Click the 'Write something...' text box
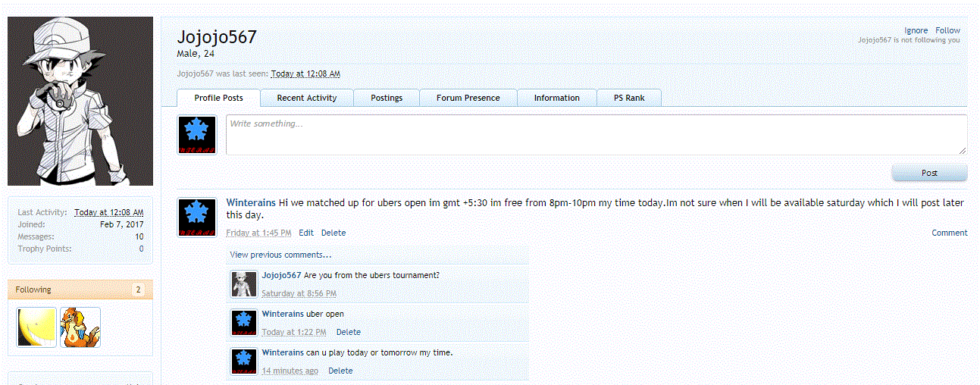This screenshot has width=980, height=385. pyautogui.click(x=596, y=135)
